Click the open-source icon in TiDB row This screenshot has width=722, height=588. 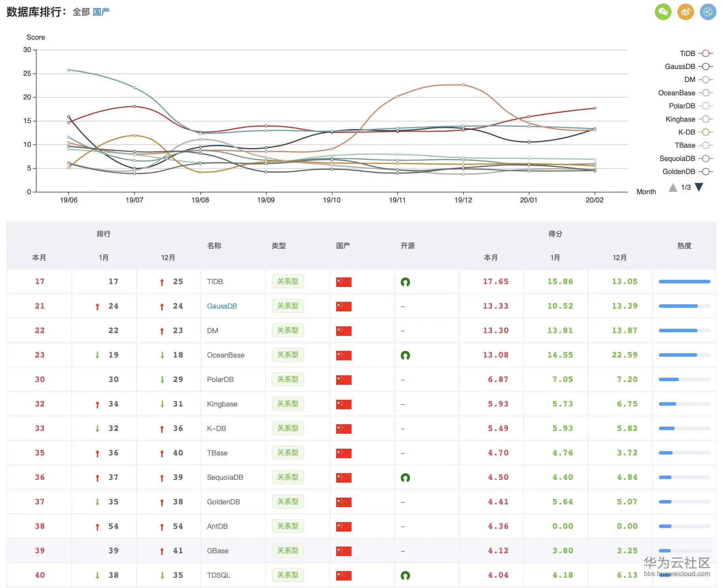[405, 282]
